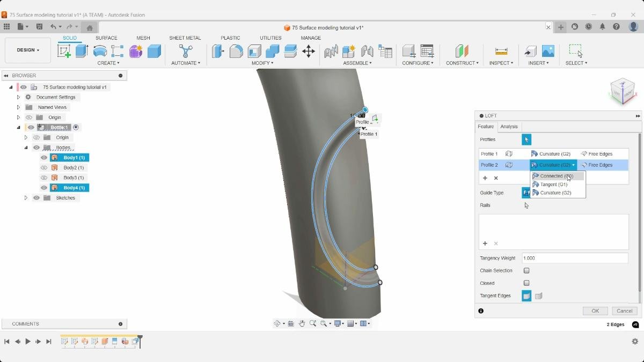644x362 pixels.
Task: Click the Tangency Weight input field
Action: (x=575, y=258)
